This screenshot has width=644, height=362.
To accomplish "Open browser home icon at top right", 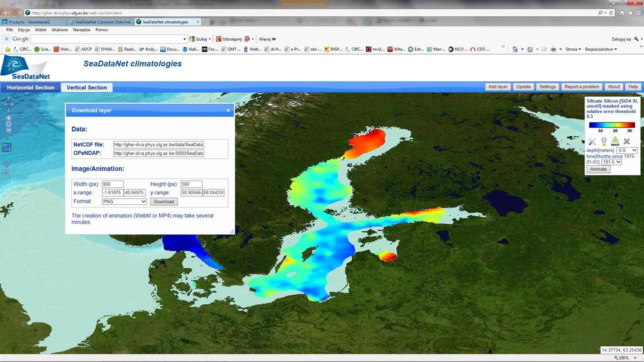I will point(622,13).
